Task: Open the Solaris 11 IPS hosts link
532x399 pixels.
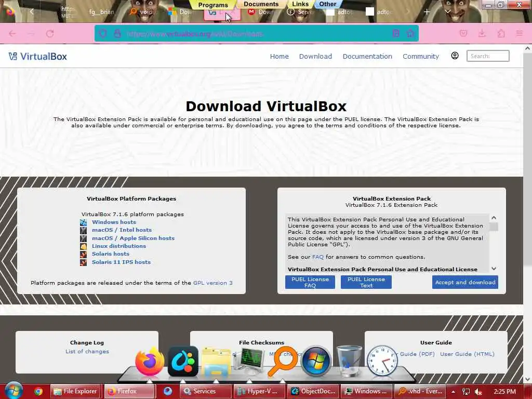Action: [x=121, y=262]
